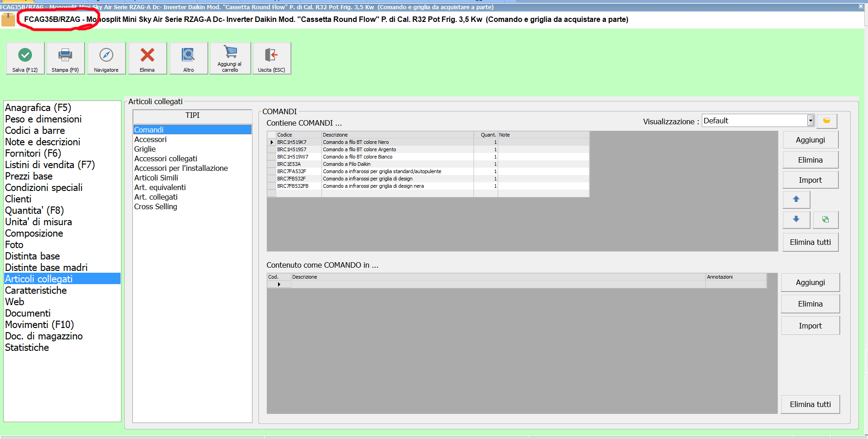Move the selected command up with the arrow
The width and height of the screenshot is (868, 439).
click(796, 199)
